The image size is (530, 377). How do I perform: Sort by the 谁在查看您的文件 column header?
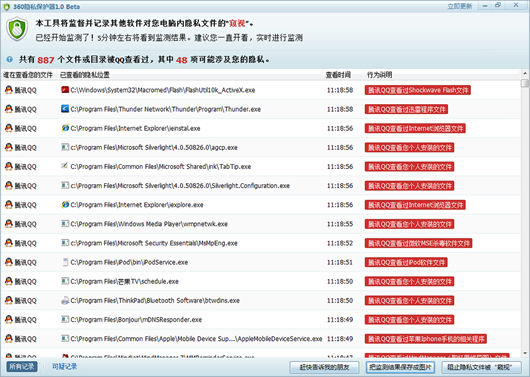[x=28, y=75]
